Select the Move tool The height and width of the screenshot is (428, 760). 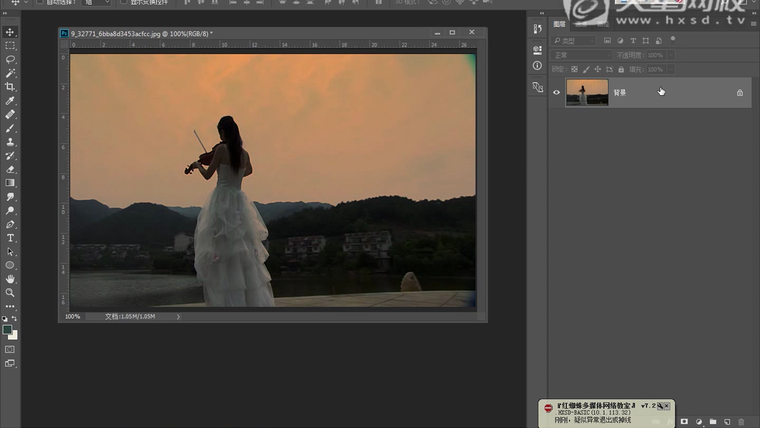pyautogui.click(x=10, y=32)
